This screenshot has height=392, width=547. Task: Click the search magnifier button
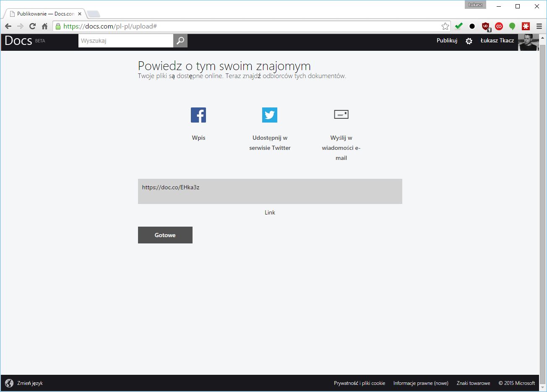coord(180,41)
